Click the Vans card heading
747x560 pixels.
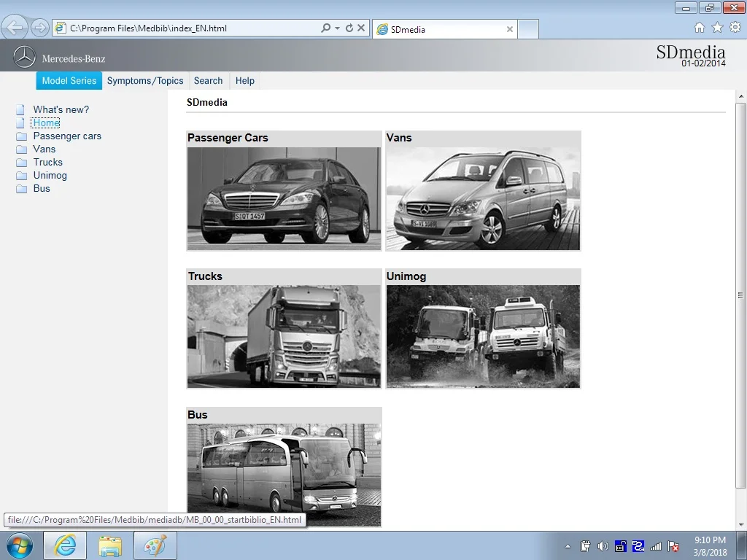pyautogui.click(x=399, y=138)
